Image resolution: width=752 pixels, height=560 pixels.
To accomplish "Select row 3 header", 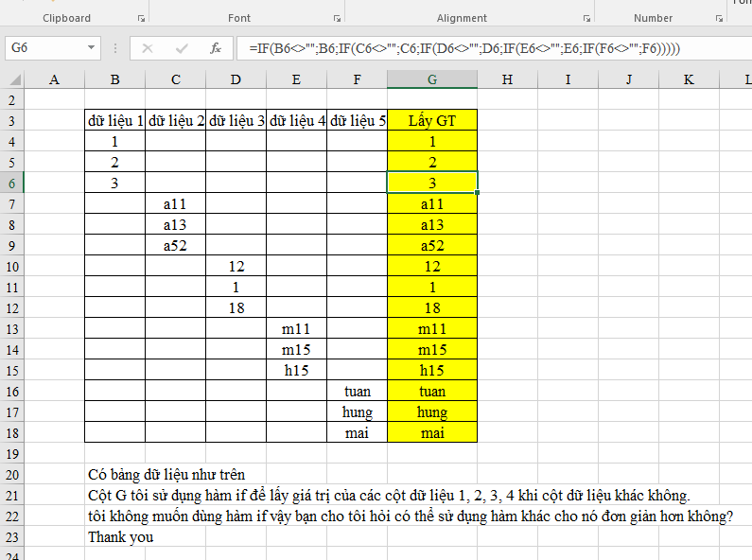I will (x=12, y=121).
